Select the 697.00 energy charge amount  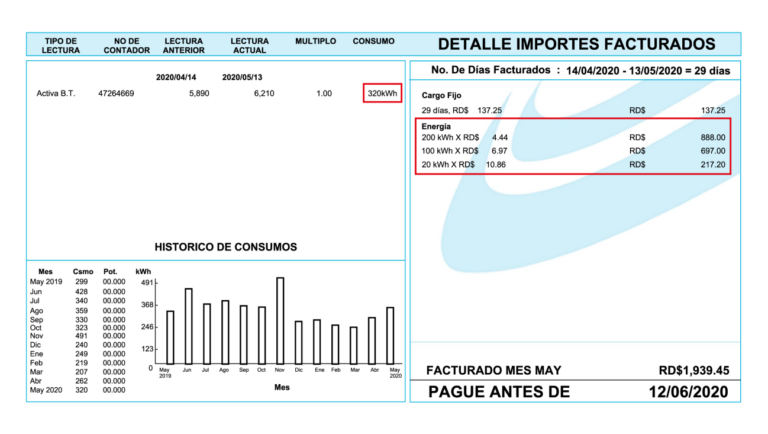[712, 150]
